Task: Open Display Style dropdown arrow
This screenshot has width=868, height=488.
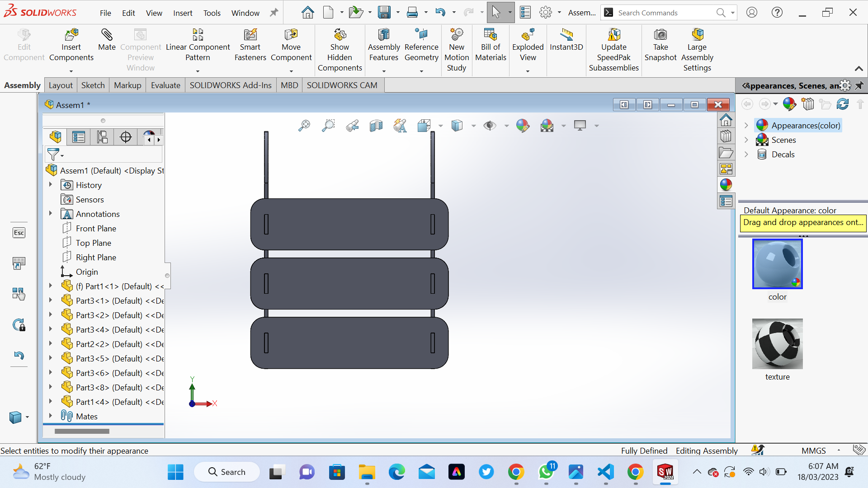Action: tap(473, 126)
